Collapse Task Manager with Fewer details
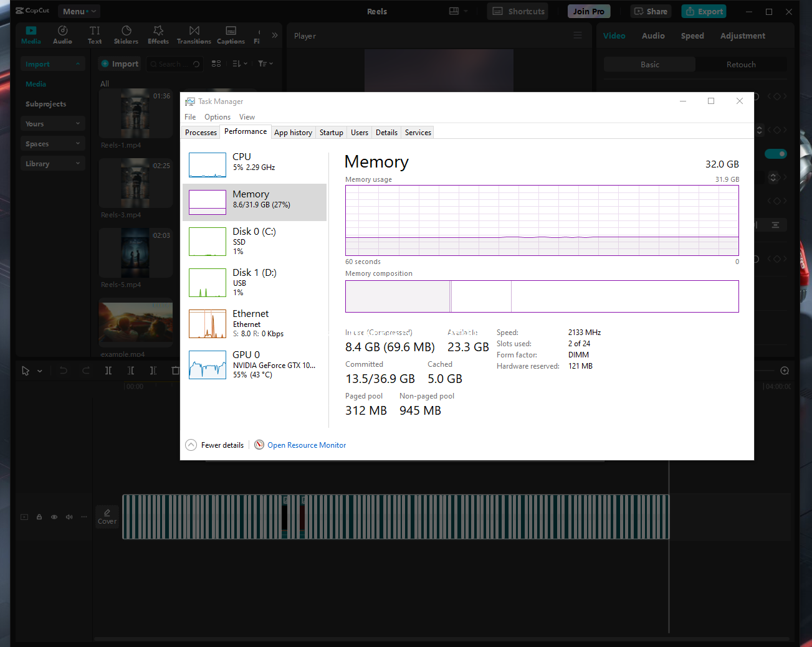This screenshot has height=647, width=812. [215, 445]
